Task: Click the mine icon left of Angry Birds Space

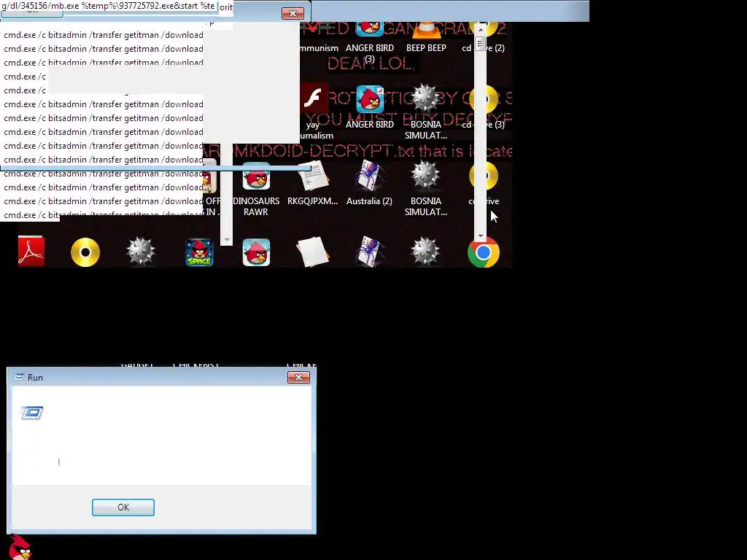Action: [141, 252]
